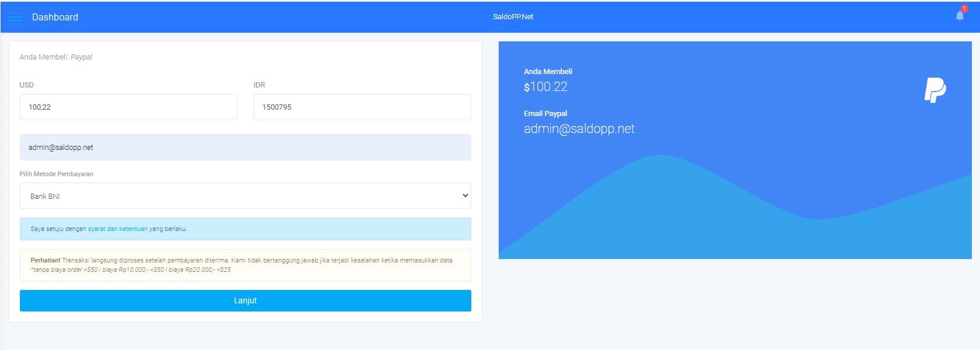Click the SaldoPP.Net site title
This screenshot has height=350, width=980.
tap(513, 17)
